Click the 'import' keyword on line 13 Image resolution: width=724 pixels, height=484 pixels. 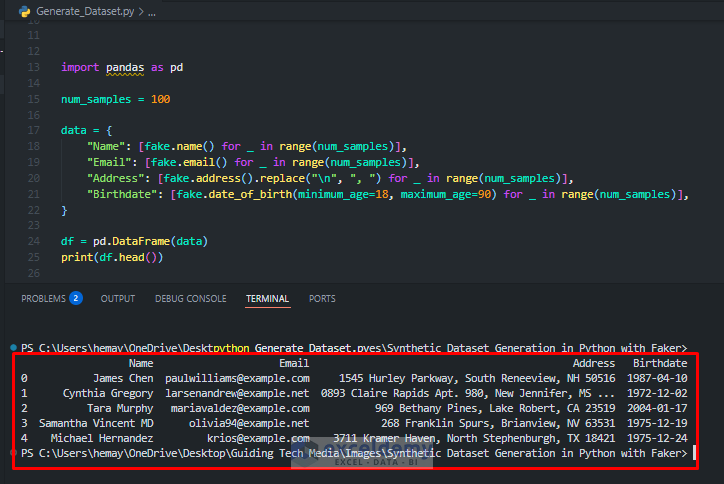[x=80, y=68]
